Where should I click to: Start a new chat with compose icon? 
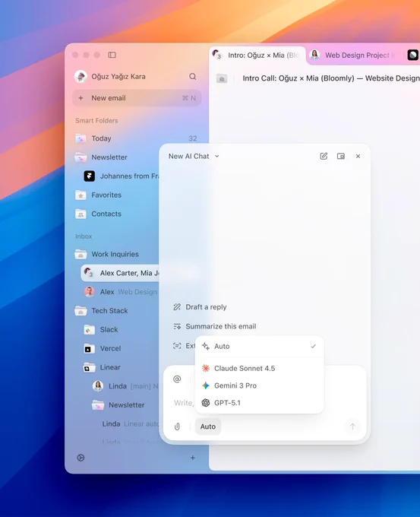(x=324, y=157)
